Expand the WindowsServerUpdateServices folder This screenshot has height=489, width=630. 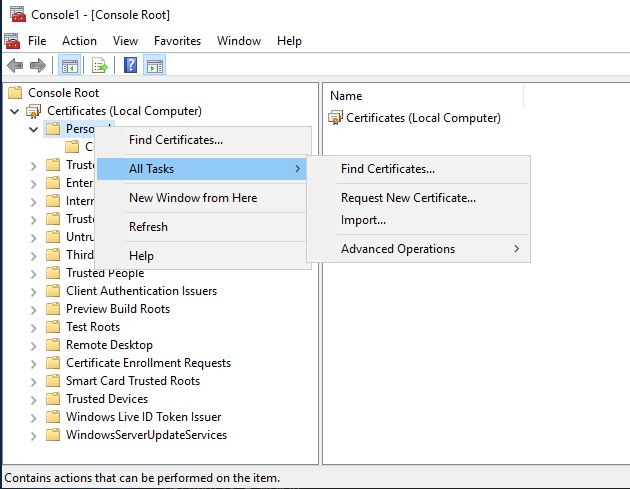point(34,436)
